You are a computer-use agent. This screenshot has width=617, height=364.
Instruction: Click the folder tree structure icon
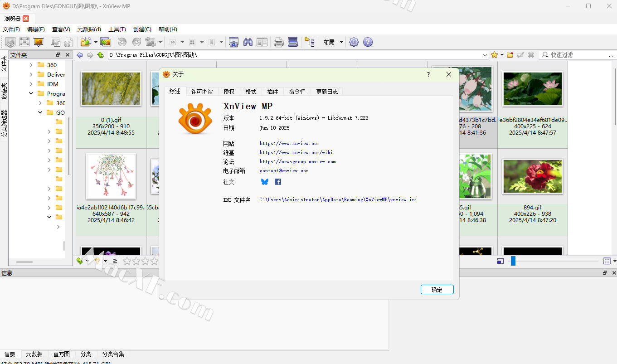click(x=310, y=42)
